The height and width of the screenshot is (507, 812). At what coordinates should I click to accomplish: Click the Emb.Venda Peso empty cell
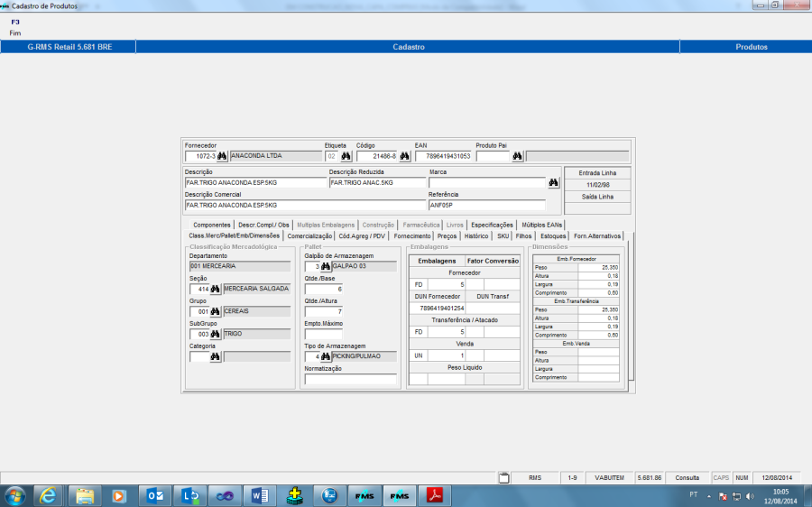point(599,352)
